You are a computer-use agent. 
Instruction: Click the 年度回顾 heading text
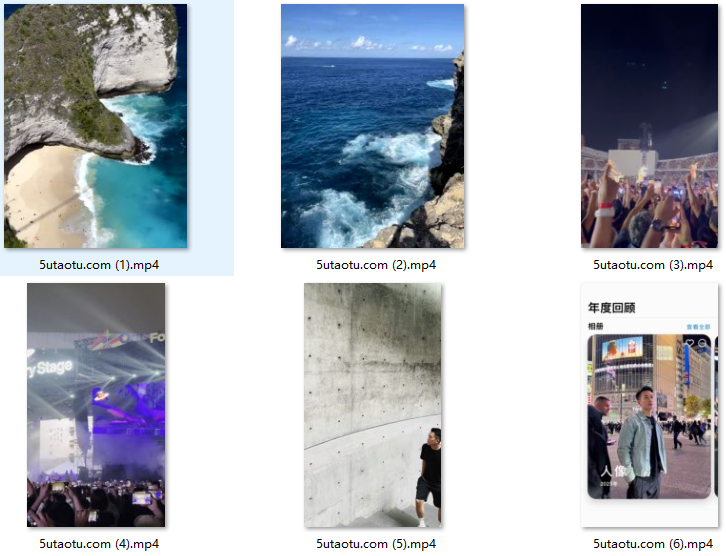pyautogui.click(x=612, y=308)
